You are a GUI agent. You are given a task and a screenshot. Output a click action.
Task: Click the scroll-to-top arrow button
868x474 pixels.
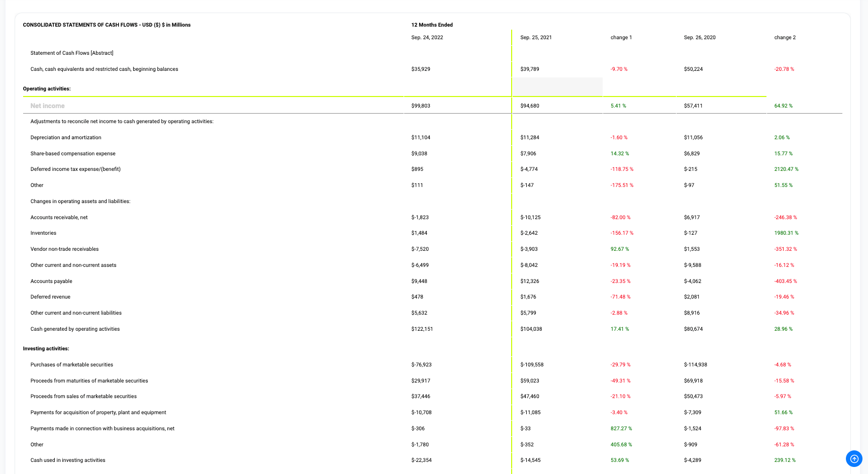click(854, 458)
